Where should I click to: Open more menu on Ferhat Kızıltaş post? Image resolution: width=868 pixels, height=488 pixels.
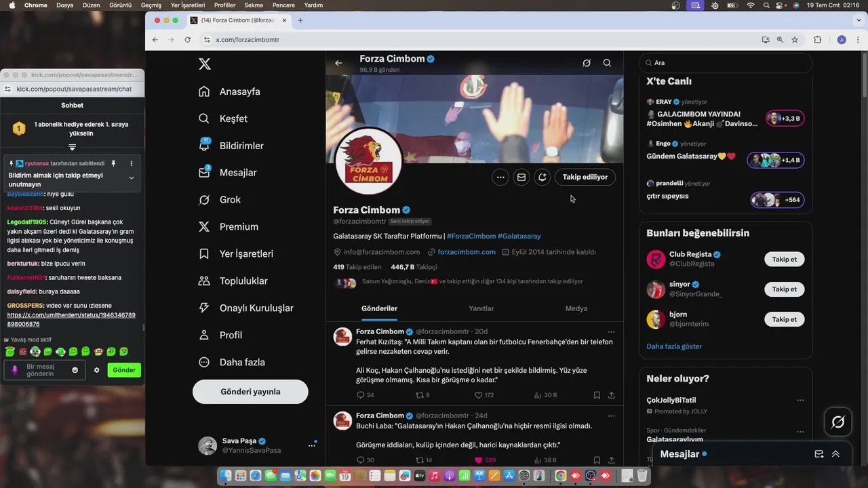pos(612,332)
